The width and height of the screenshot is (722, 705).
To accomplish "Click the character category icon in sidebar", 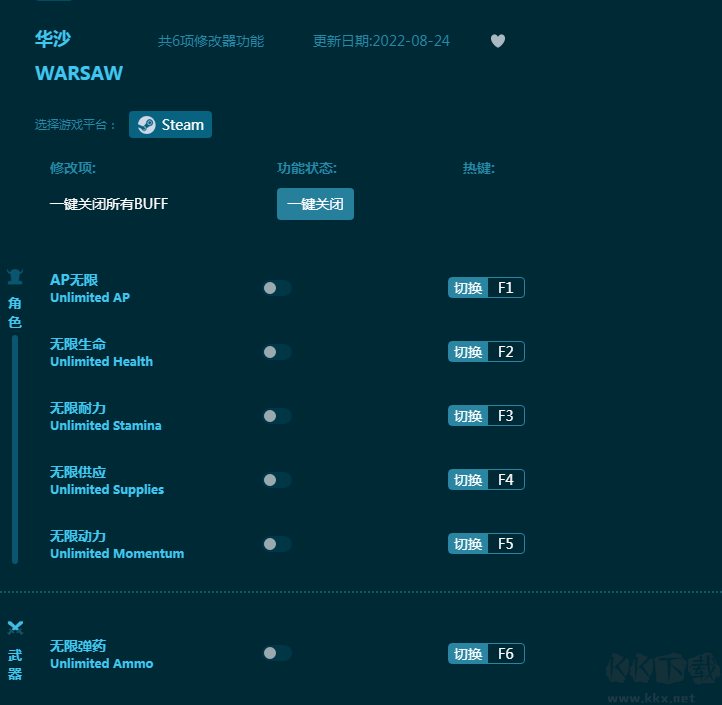I will tap(15, 277).
